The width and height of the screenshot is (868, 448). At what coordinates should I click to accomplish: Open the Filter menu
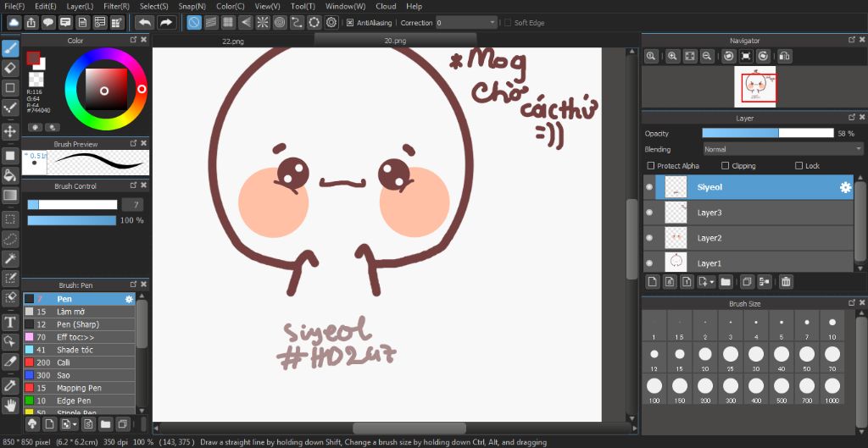[x=116, y=6]
